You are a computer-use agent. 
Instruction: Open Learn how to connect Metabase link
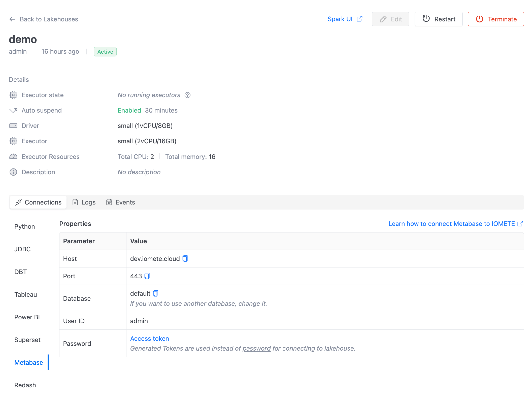pyautogui.click(x=455, y=223)
